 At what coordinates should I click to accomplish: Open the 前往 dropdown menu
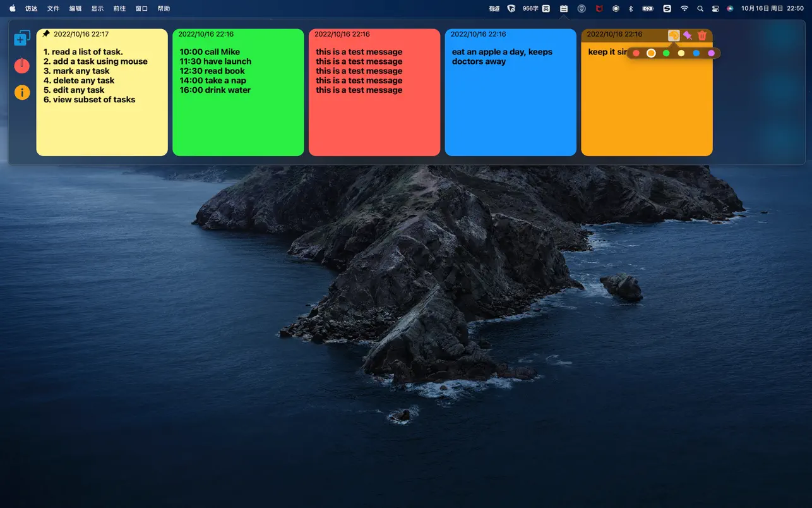(x=119, y=8)
